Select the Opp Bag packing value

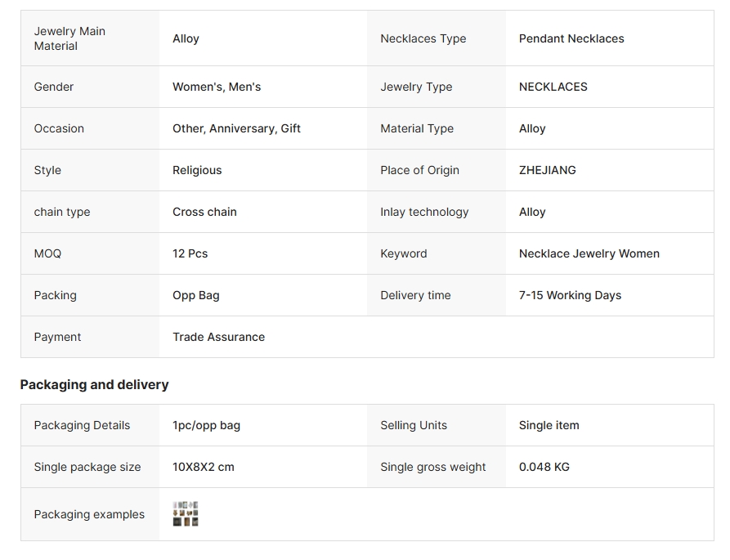196,296
